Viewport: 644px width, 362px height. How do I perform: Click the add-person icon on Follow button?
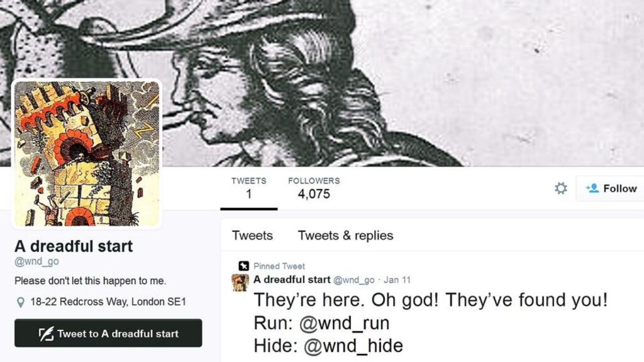click(592, 189)
